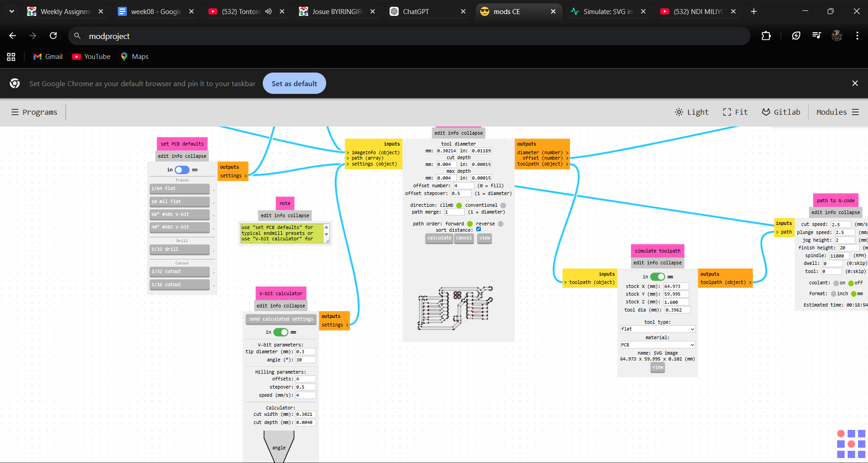Select forward path order radio button

470,224
